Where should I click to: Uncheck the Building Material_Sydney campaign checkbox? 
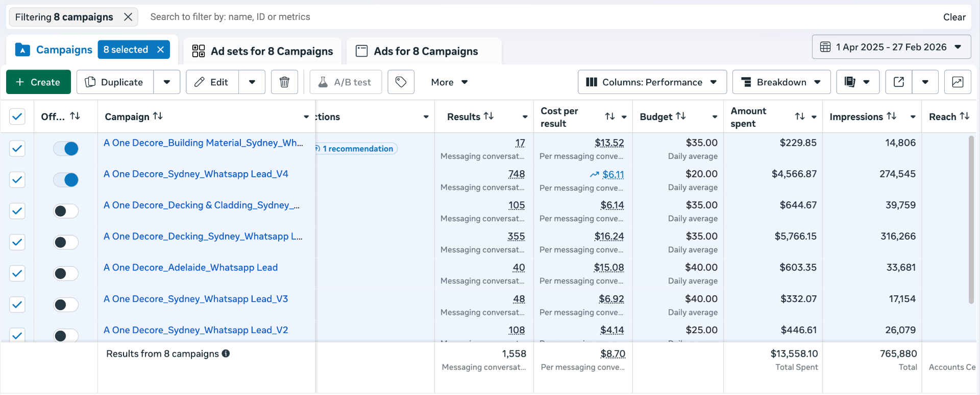tap(17, 149)
